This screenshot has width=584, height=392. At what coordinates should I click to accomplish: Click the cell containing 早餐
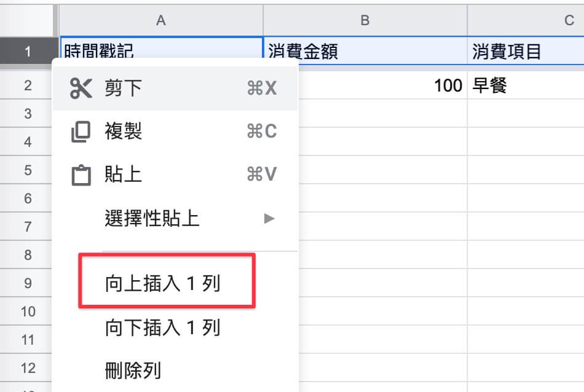[x=526, y=85]
